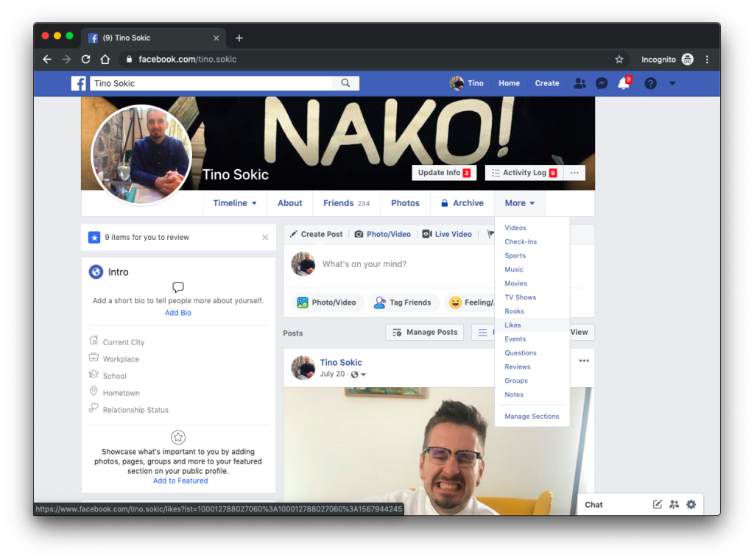Screen dimensions: 754x560
Task: Choose Manage Sections in the menu
Action: [x=532, y=417]
